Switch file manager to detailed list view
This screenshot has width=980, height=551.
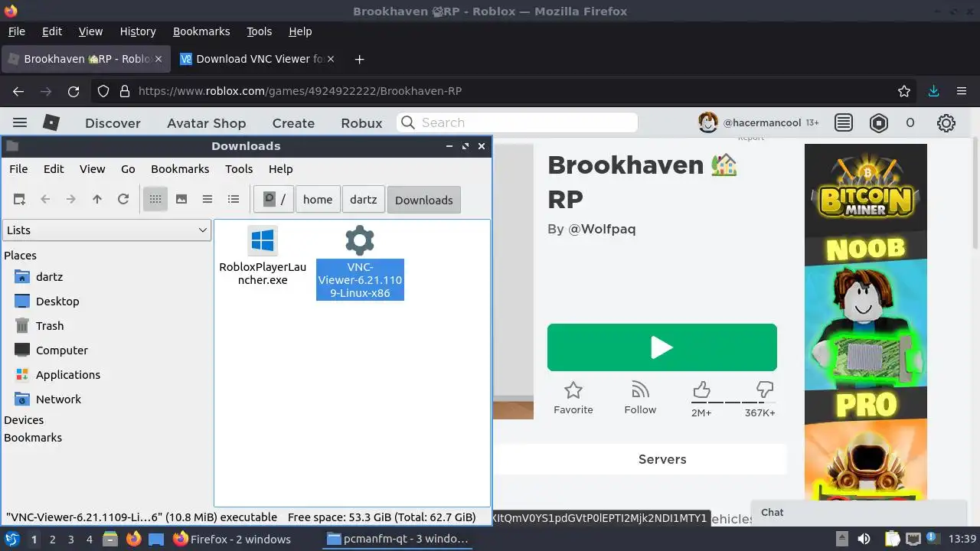(x=234, y=199)
